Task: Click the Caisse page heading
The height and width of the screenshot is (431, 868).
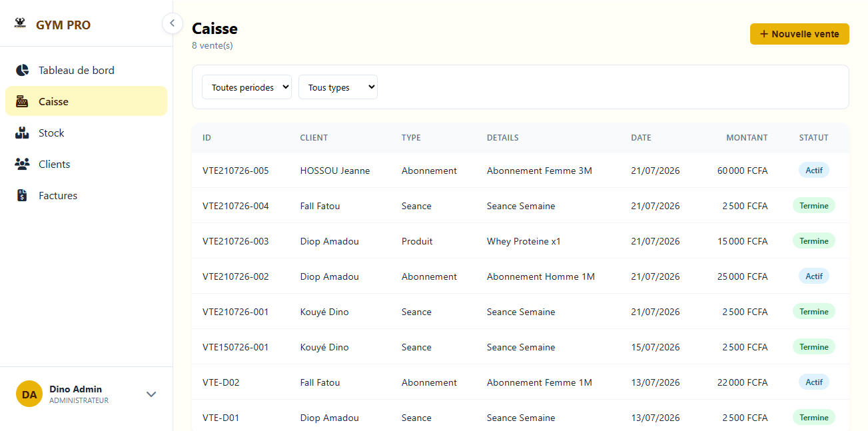Action: 215,28
